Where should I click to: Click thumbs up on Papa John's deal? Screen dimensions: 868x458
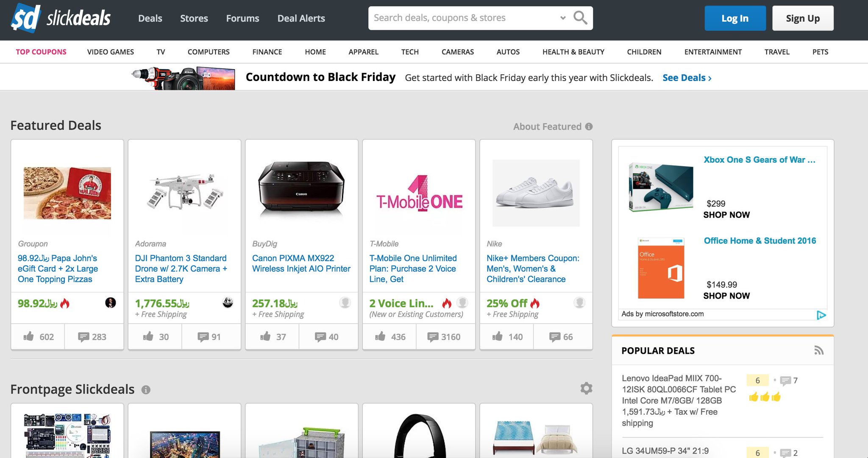[x=29, y=337]
